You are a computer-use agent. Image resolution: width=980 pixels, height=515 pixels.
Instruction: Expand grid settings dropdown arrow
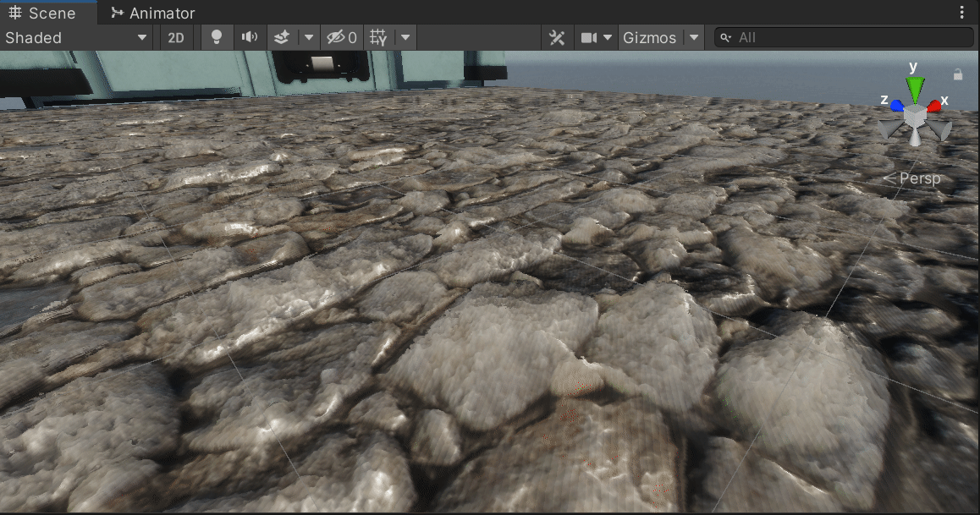(405, 37)
